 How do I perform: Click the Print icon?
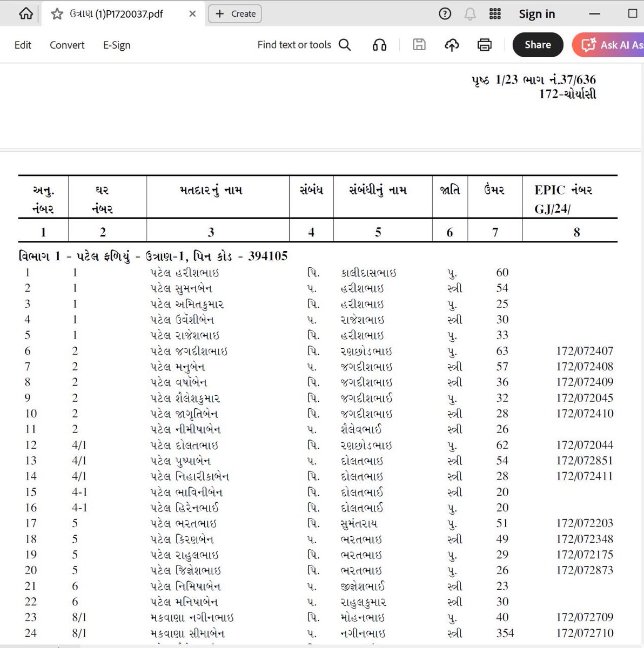point(485,45)
